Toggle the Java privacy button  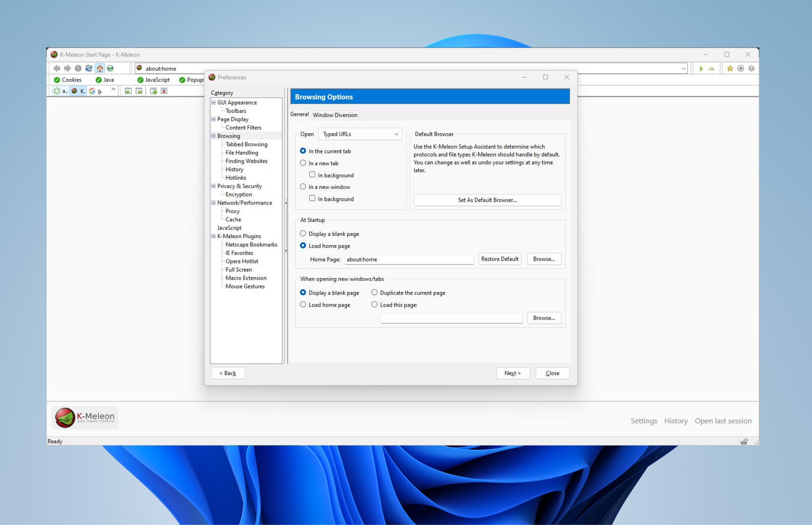point(105,80)
